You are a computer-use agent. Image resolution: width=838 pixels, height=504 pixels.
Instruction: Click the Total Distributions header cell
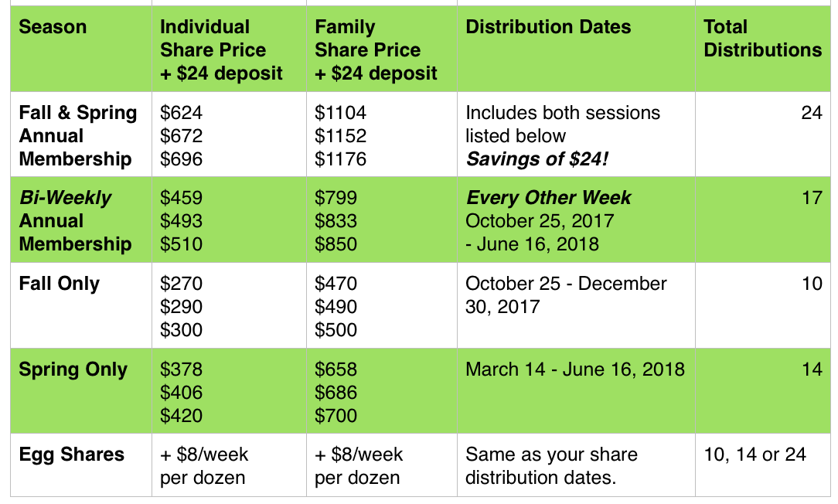point(763,49)
